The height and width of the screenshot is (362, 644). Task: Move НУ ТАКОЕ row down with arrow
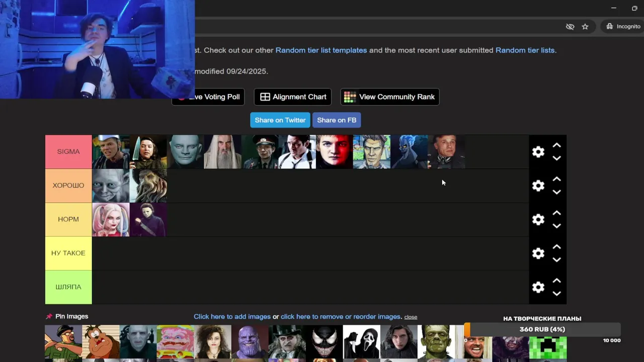click(556, 260)
